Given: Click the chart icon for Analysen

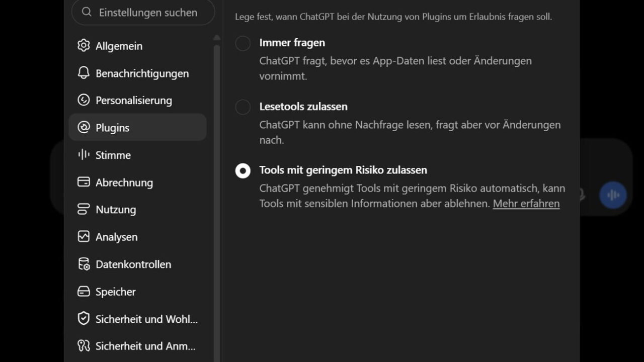Looking at the screenshot, I should (x=84, y=236).
